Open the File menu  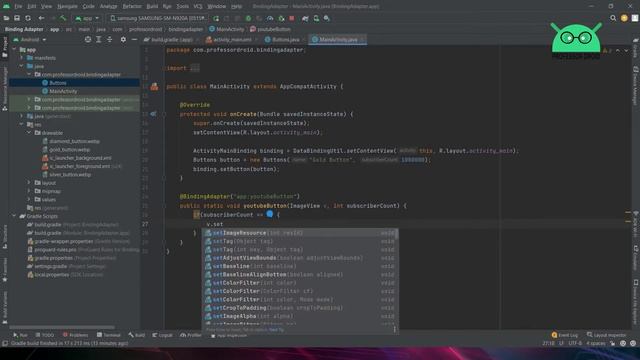pos(18,7)
